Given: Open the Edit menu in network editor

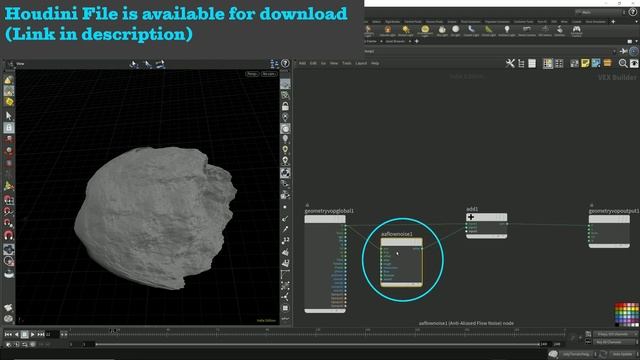Looking at the screenshot, I should (313, 63).
